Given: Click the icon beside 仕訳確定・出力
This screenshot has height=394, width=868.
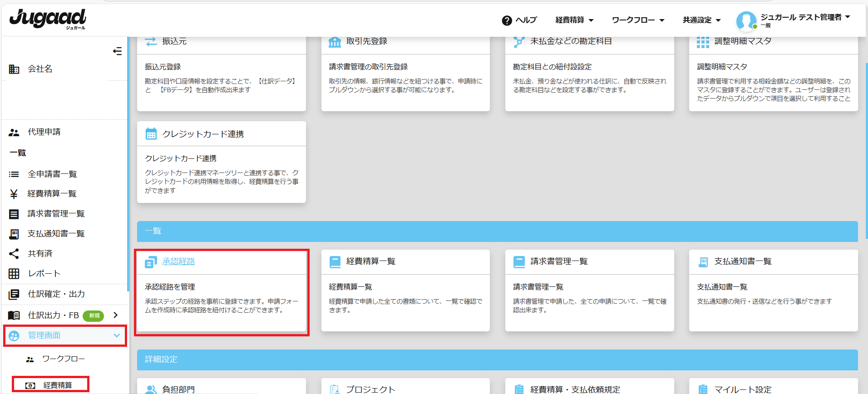Looking at the screenshot, I should (14, 294).
